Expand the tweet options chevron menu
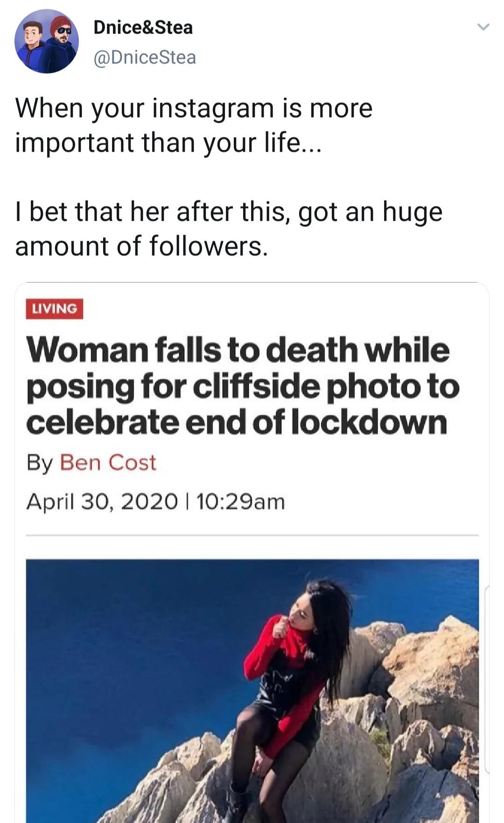Screen dimensions: 504x823 483,27
